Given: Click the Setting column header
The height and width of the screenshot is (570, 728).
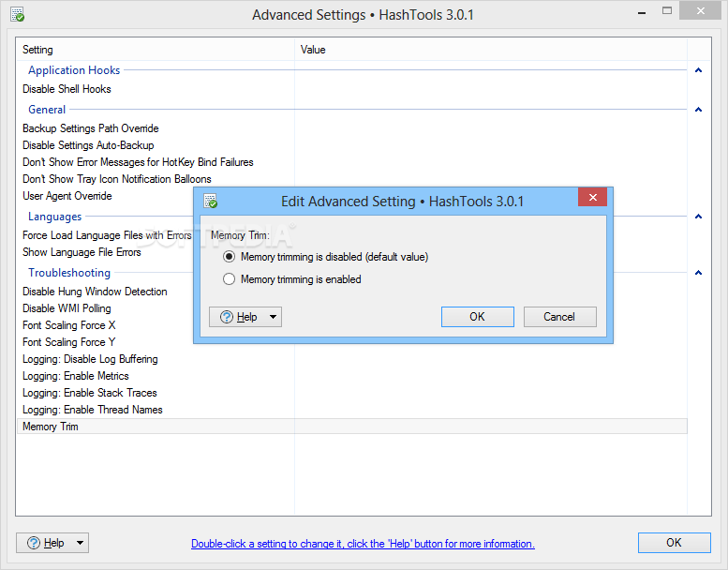Looking at the screenshot, I should (156, 50).
